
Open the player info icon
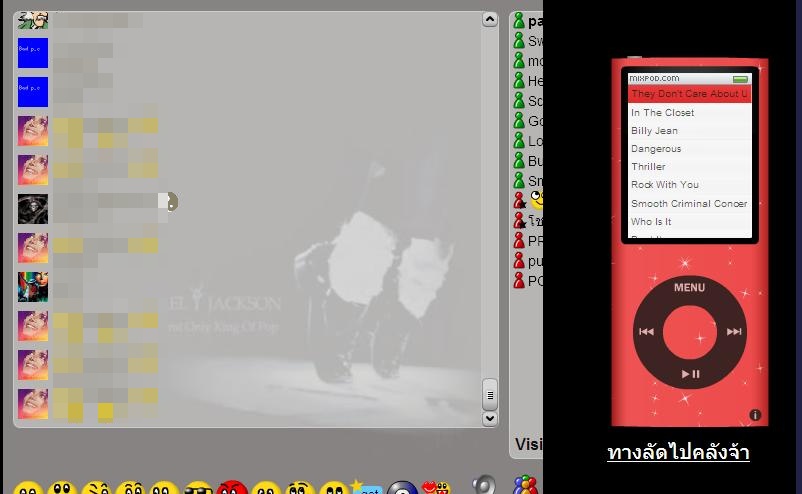(x=755, y=415)
